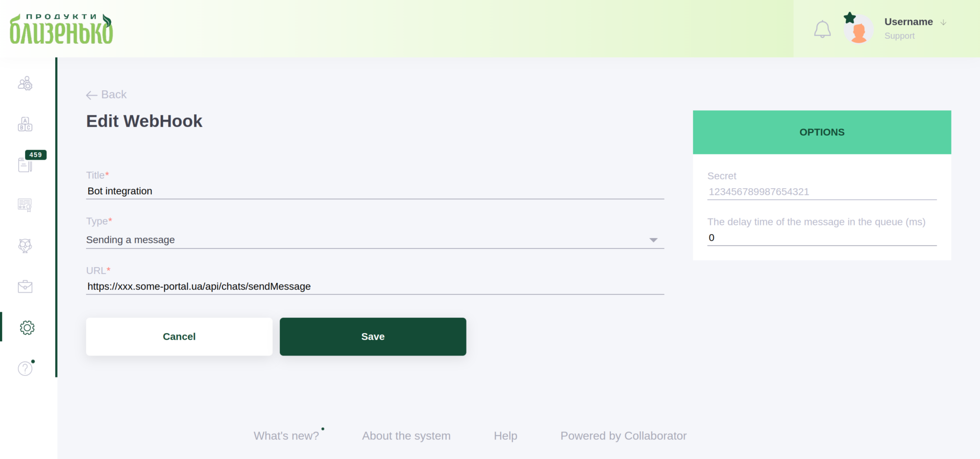The height and width of the screenshot is (459, 980).
Task: Select the ABC glossary icon in sidebar
Action: pos(25,123)
